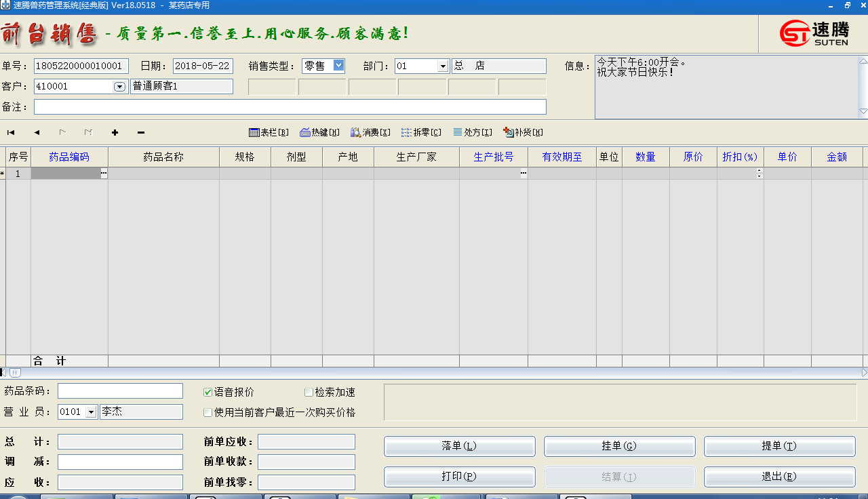This screenshot has width=868, height=499.
Task: Jump to the first record with the navigator
Action: coord(11,133)
